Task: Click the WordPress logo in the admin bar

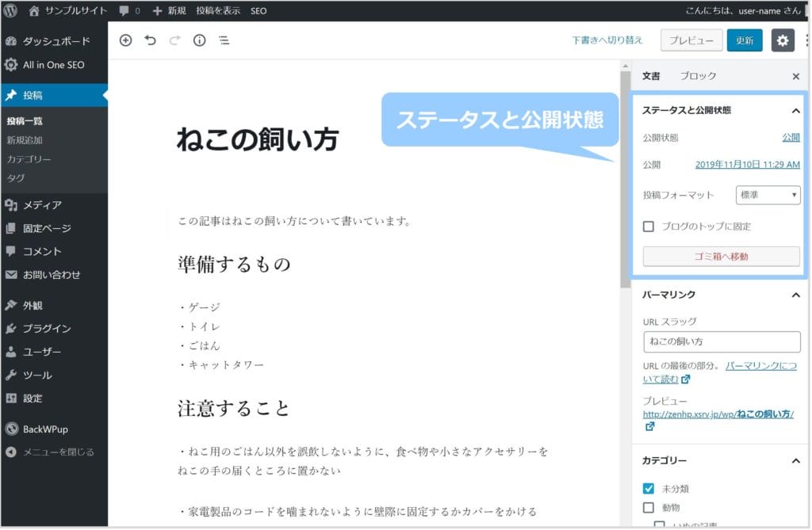Action: [11, 11]
